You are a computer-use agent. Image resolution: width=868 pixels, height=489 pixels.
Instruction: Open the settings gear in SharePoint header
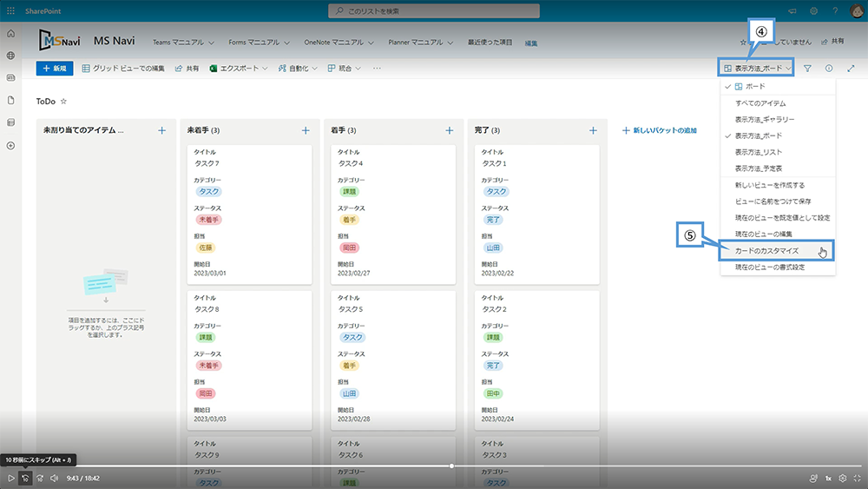click(x=813, y=10)
